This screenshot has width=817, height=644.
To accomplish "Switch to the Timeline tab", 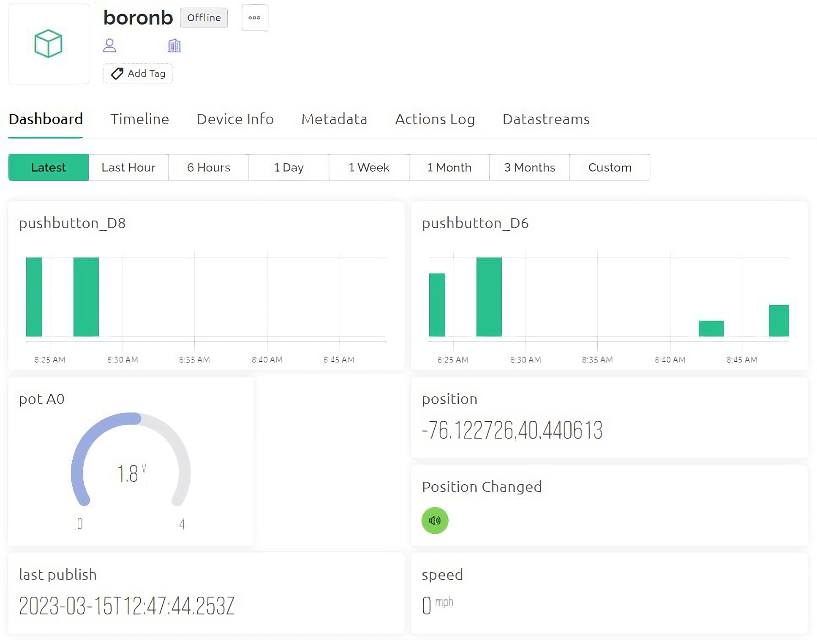I will [139, 119].
